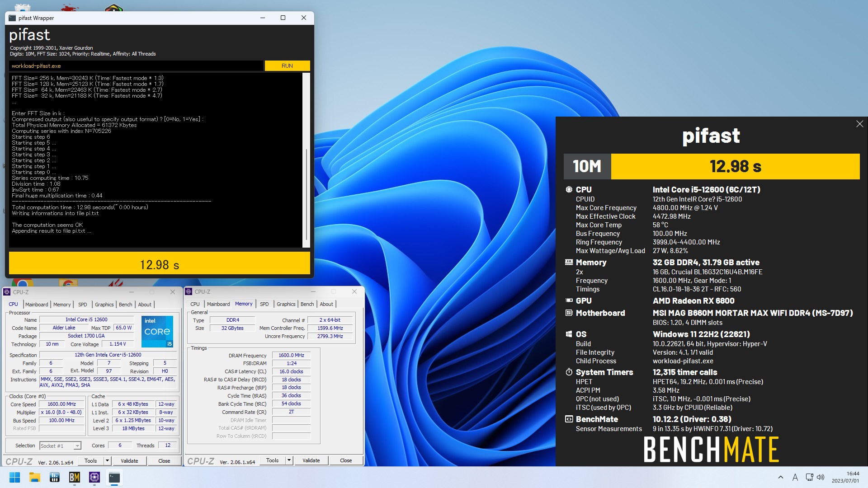Viewport: 868px width, 488px height.
Task: Click the RUN button in pifast Wrapper
Action: tap(287, 66)
